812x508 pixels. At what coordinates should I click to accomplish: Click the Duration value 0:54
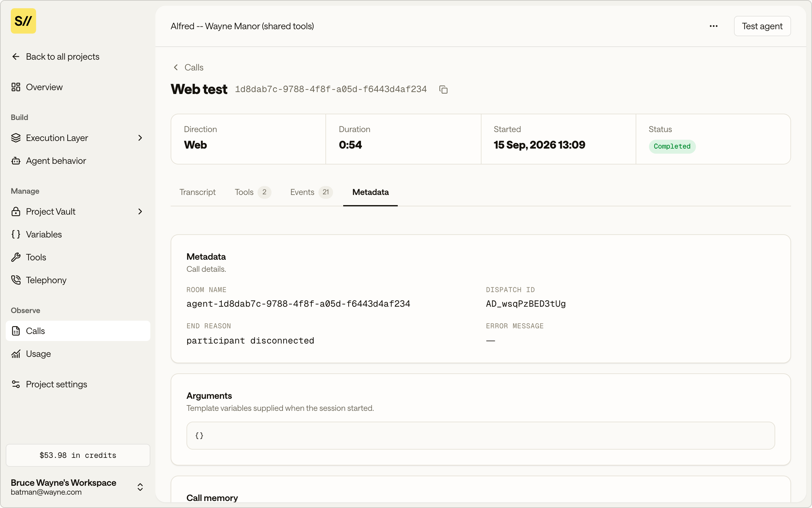350,145
